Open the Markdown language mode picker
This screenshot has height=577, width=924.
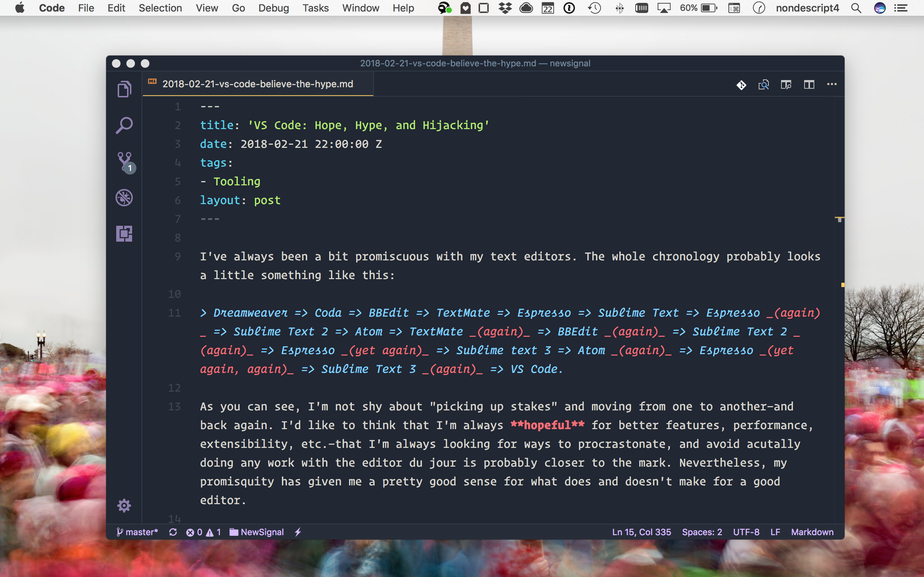coord(812,532)
